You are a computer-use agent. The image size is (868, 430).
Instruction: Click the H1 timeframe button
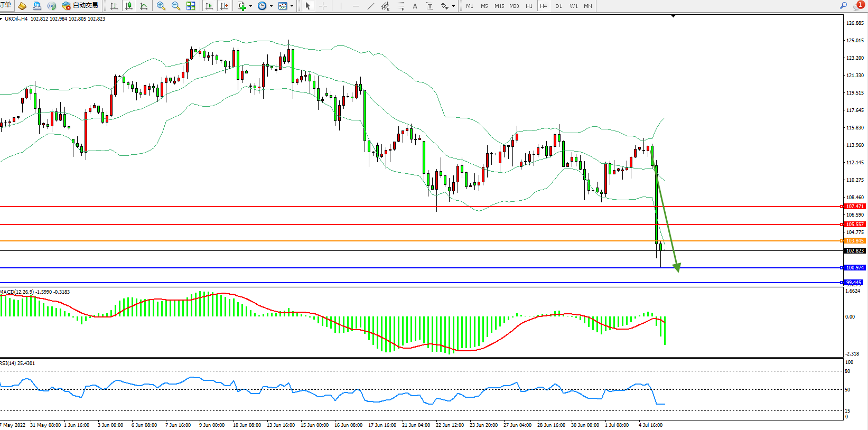click(529, 6)
